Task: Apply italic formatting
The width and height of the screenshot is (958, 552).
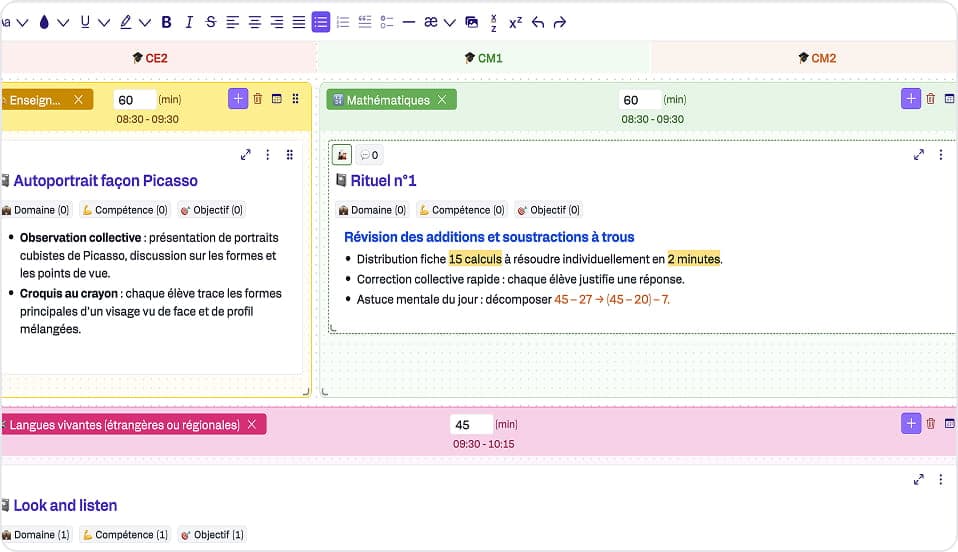Action: [x=188, y=22]
